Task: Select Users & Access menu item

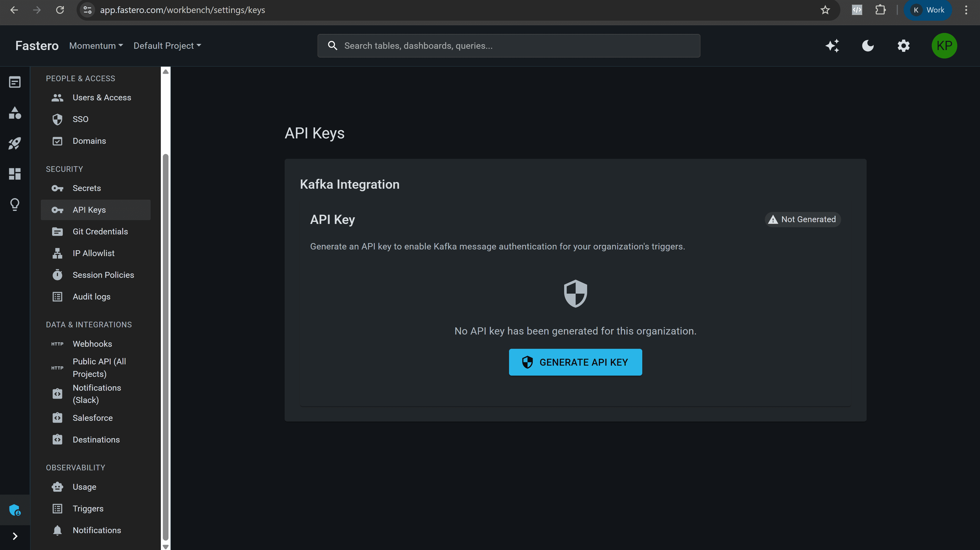Action: click(x=102, y=98)
